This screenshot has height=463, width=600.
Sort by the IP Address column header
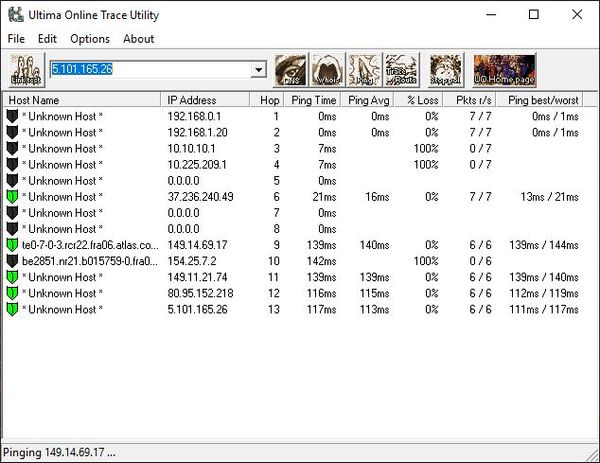(x=205, y=100)
